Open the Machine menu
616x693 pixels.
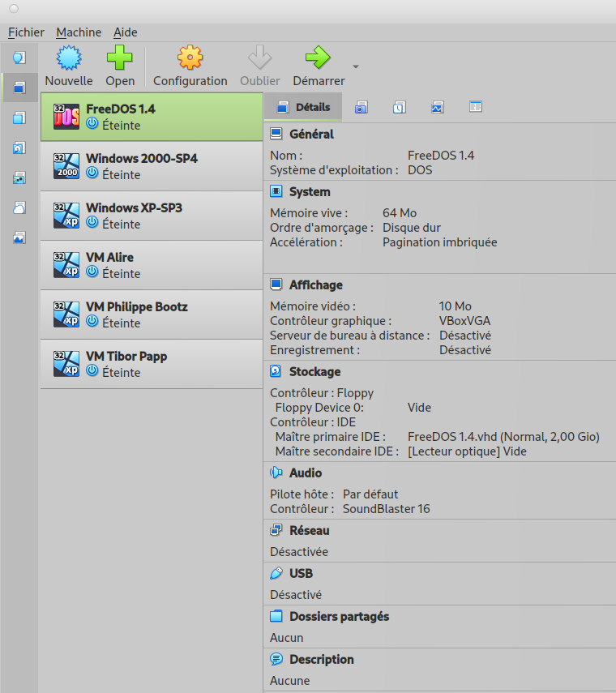[79, 32]
